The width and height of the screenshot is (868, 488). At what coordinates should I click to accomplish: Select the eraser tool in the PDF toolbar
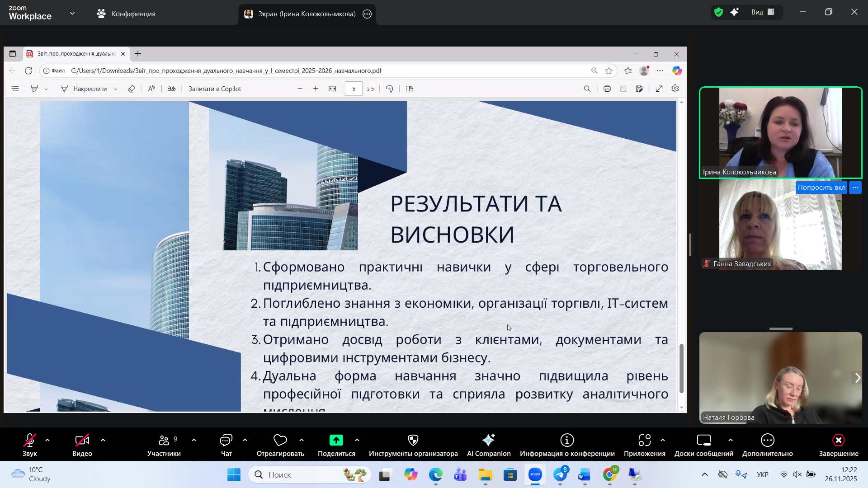point(132,89)
